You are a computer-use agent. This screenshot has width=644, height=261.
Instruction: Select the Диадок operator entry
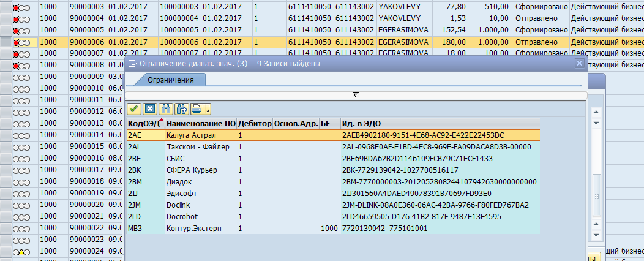pos(179,181)
